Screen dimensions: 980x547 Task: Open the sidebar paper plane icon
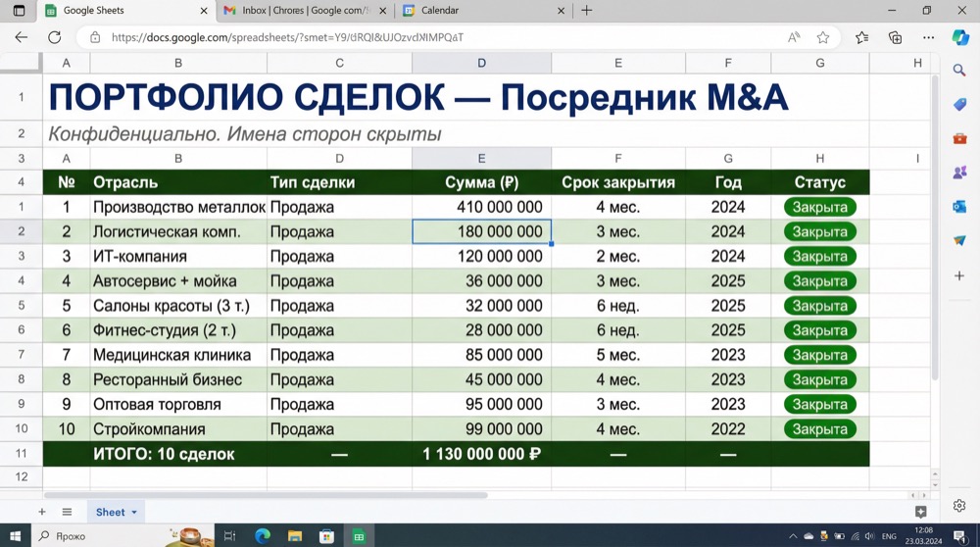959,241
